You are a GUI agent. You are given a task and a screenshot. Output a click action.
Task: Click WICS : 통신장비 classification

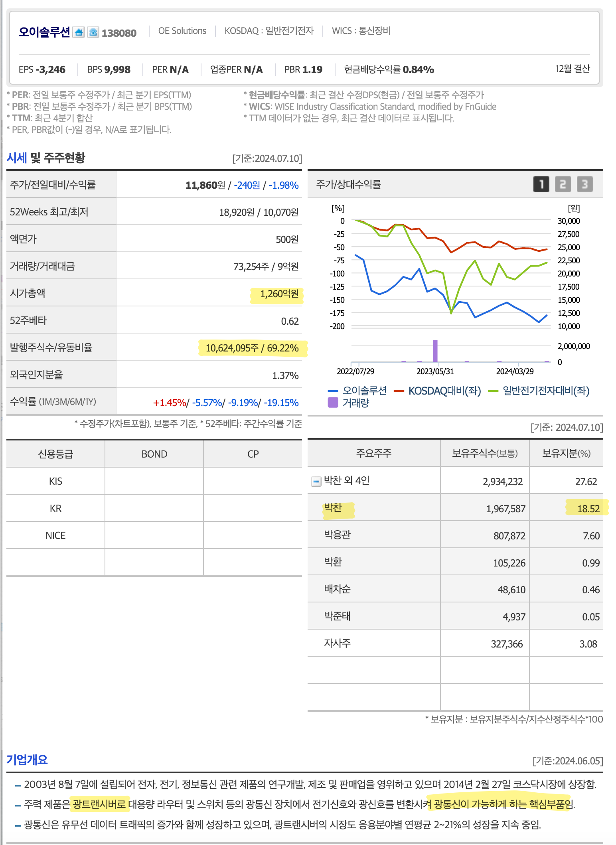361,31
